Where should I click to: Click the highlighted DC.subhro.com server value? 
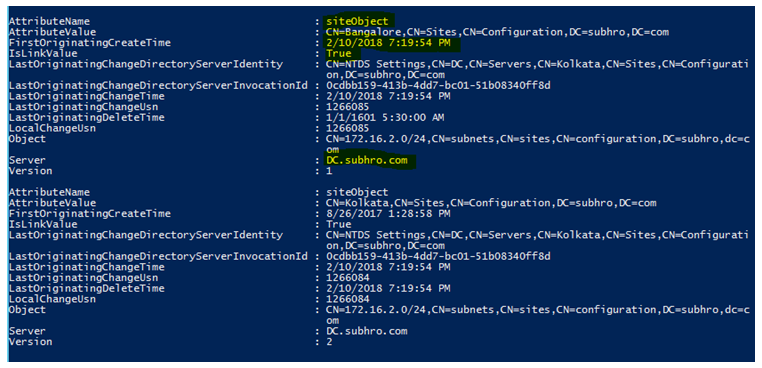point(367,160)
